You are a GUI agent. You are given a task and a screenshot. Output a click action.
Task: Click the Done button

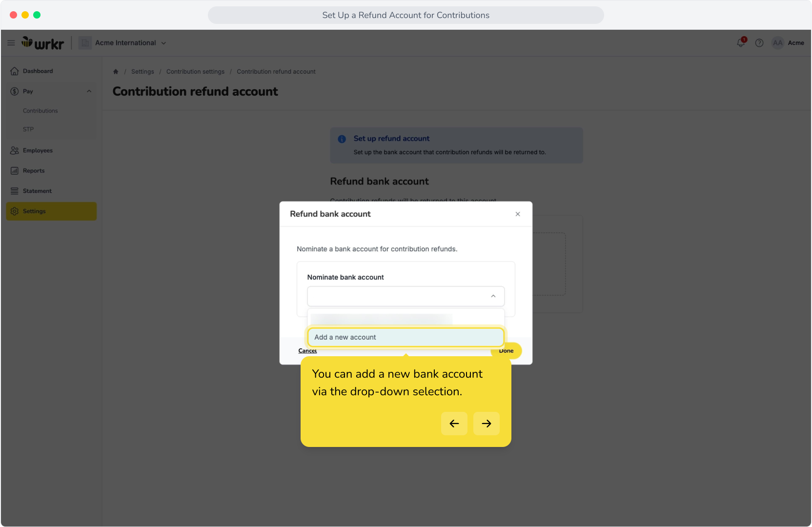pyautogui.click(x=506, y=351)
